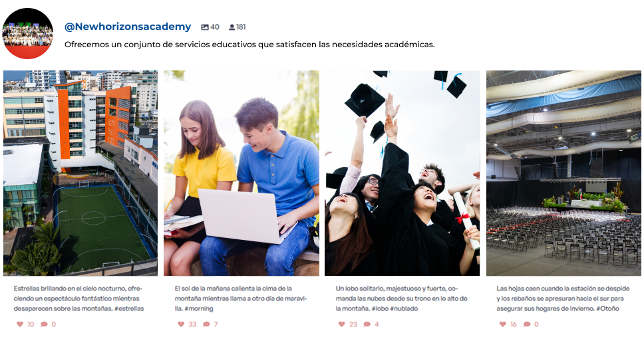Like the auditorium chairs post
This screenshot has width=644, height=339.
pos(502,324)
